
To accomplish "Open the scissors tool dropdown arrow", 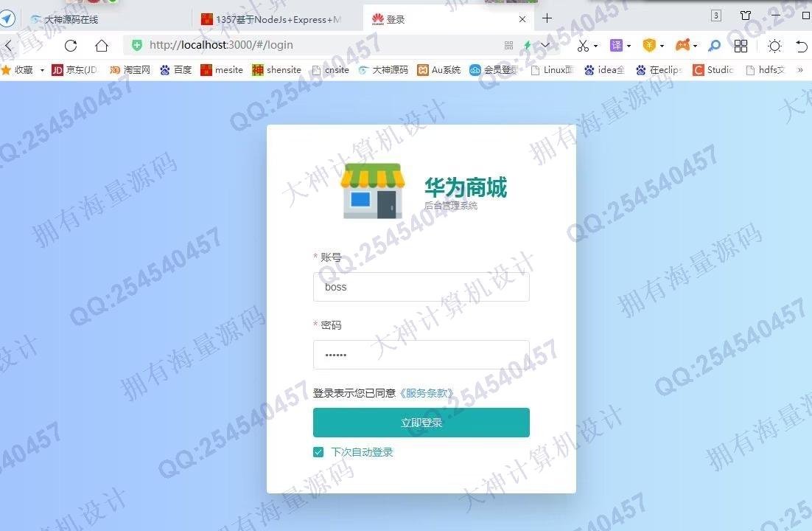I will (x=595, y=46).
